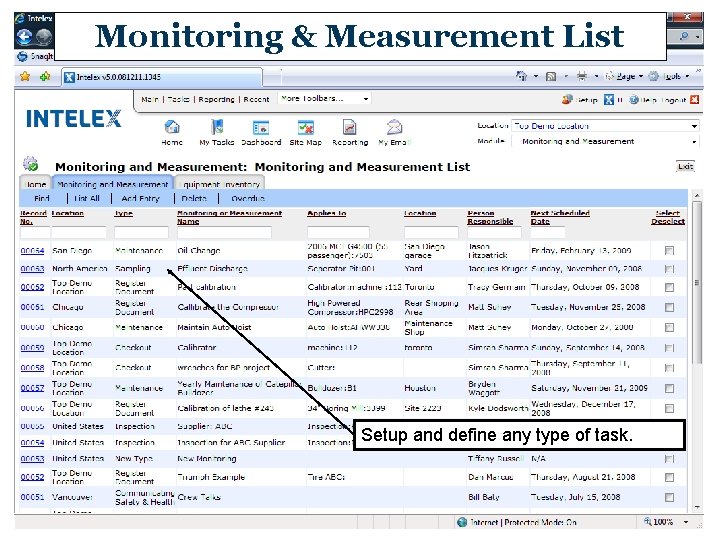Click the red Logout icon

694,99
